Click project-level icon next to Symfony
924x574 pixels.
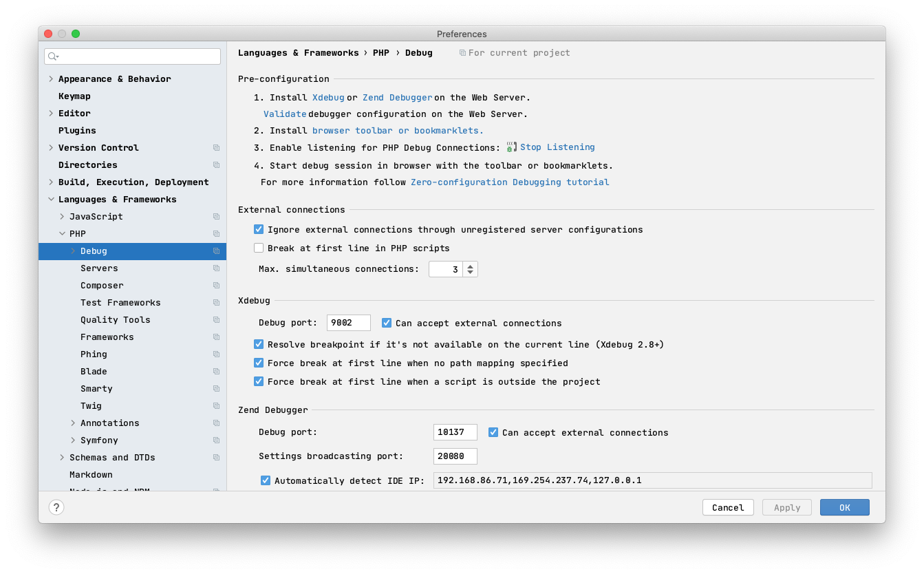click(x=216, y=440)
